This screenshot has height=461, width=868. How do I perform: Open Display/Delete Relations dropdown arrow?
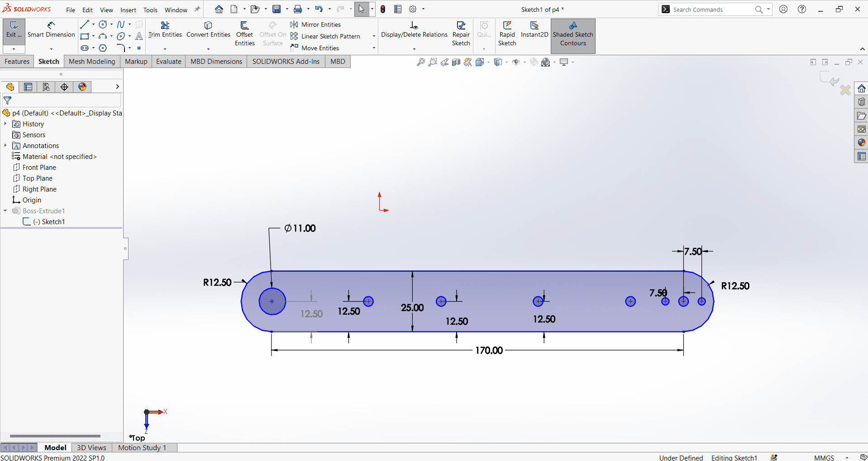pyautogui.click(x=414, y=48)
